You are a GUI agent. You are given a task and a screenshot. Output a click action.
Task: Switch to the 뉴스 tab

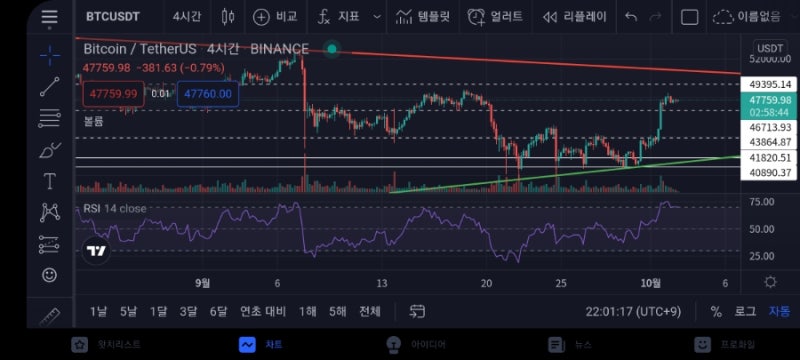pos(570,345)
